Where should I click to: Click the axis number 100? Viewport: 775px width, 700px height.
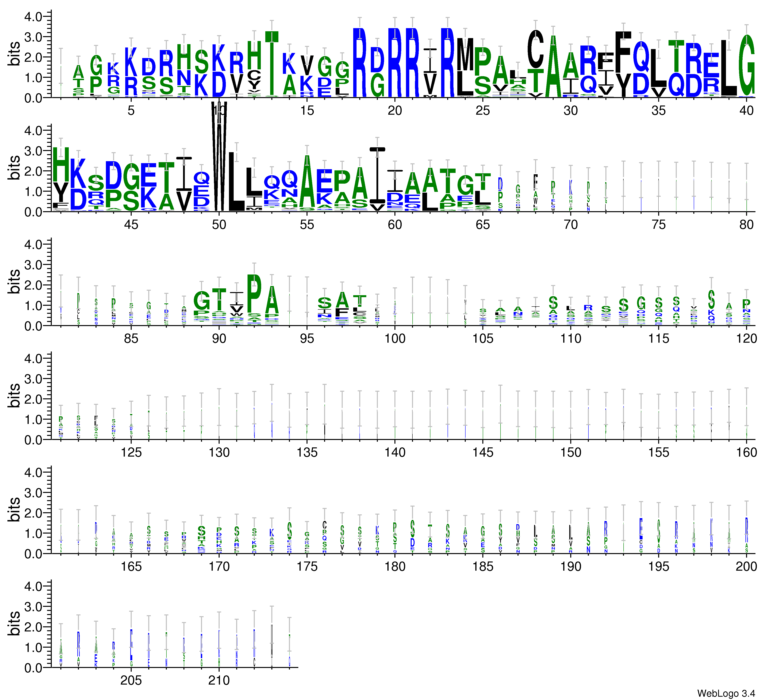pos(395,339)
